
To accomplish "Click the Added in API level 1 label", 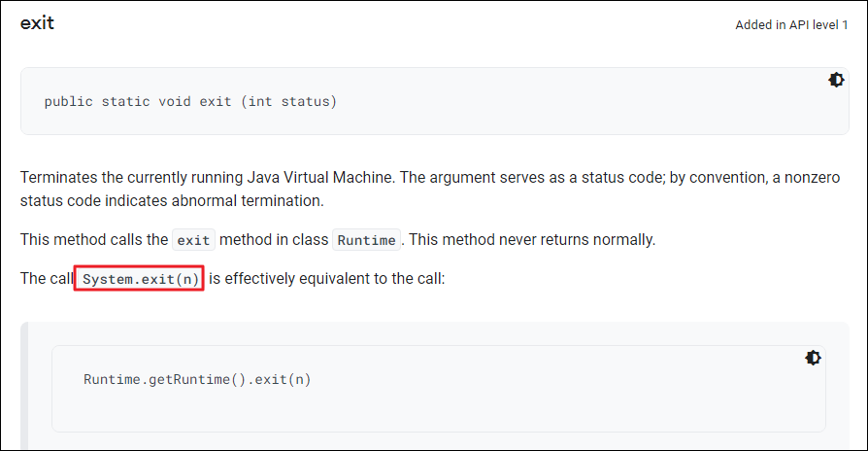I will tap(791, 25).
